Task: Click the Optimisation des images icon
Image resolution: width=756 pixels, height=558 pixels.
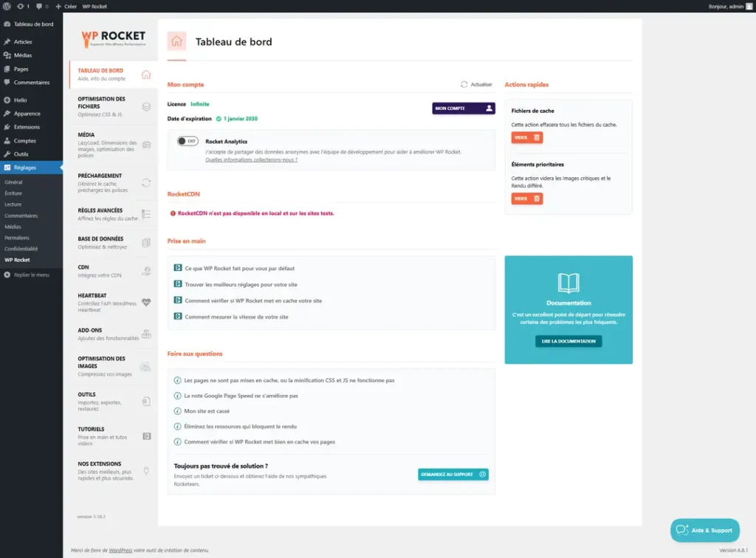Action: (145, 367)
